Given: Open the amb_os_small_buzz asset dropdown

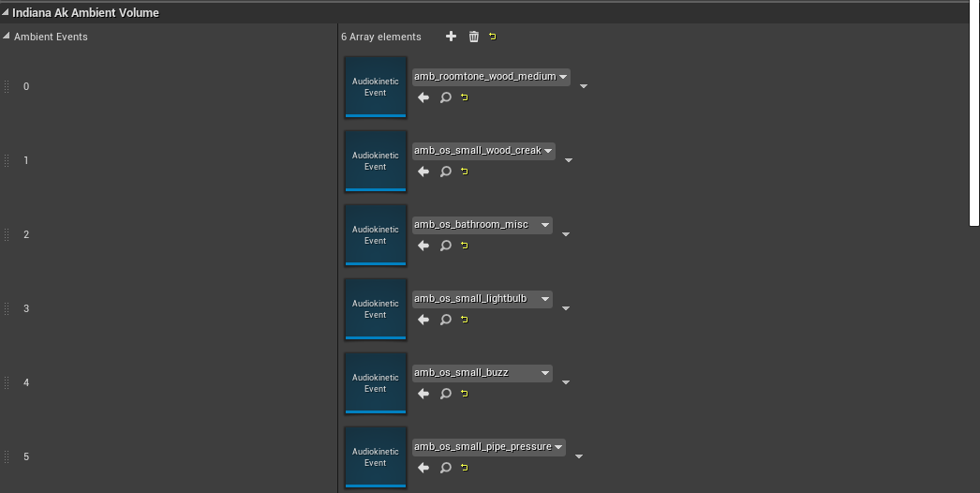Looking at the screenshot, I should [482, 373].
